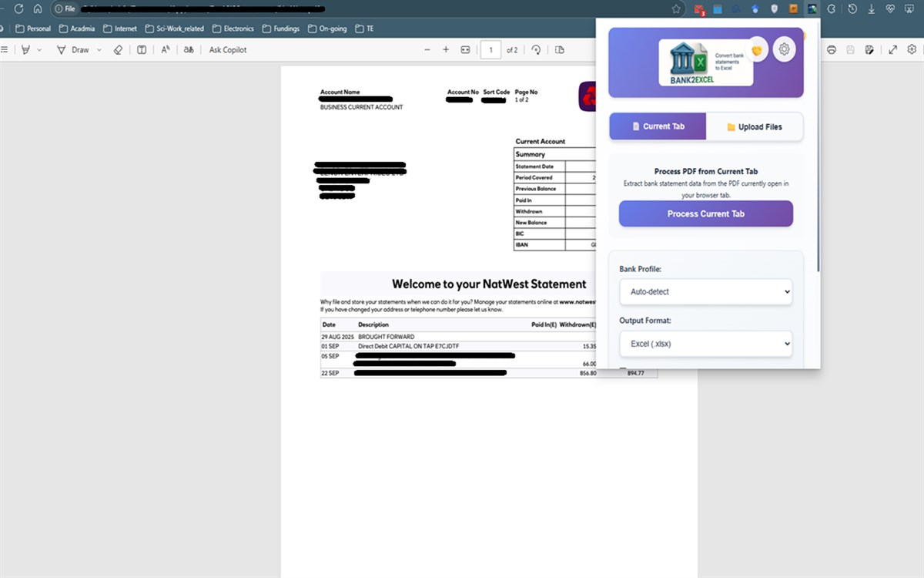Open the Bank2Excel settings gear

click(x=784, y=50)
